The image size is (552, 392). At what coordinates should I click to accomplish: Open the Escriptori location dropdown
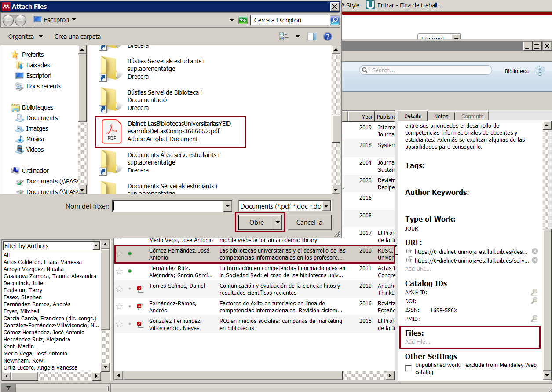pyautogui.click(x=74, y=20)
